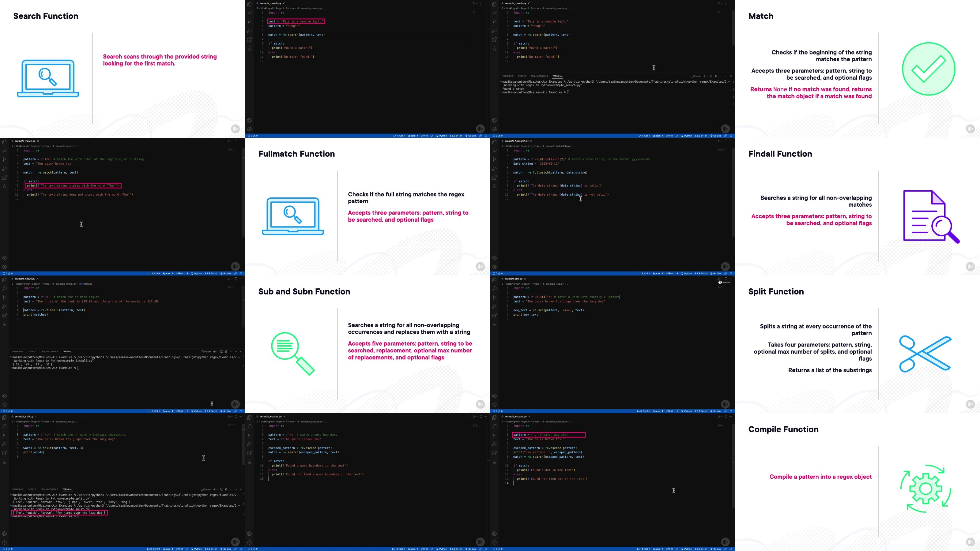Open Run and Debug in example_sub.py window
980x551 pixels.
click(494, 306)
